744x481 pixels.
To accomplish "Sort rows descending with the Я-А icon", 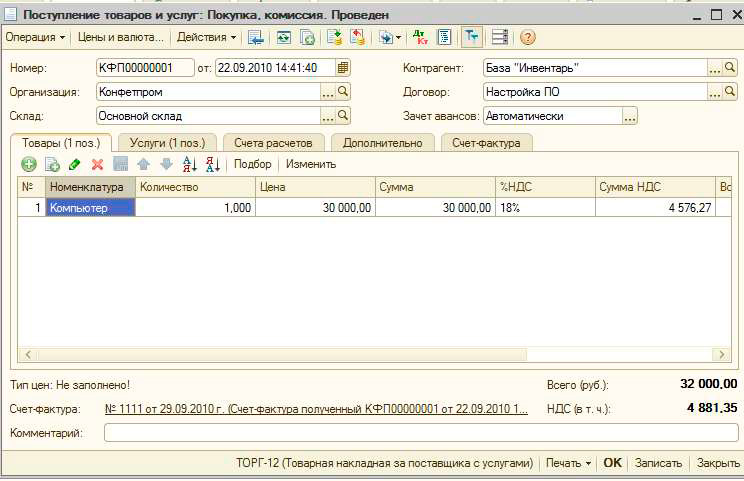I will coord(213,164).
